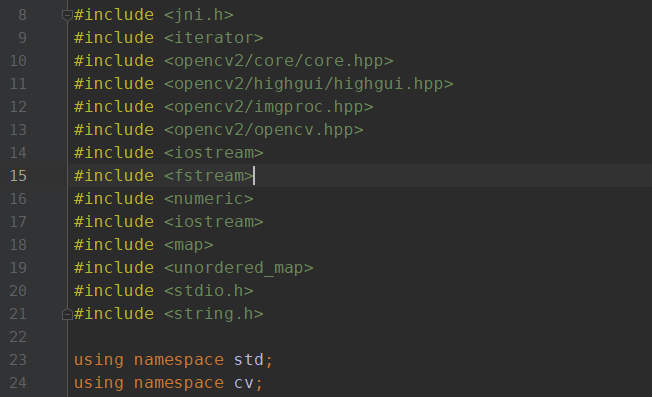Collapse the include block fold marker at line 8
The width and height of the screenshot is (652, 397).
click(67, 15)
